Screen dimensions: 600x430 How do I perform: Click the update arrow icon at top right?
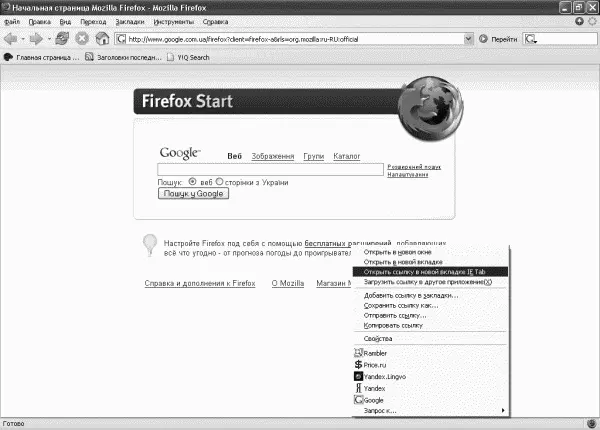579,21
